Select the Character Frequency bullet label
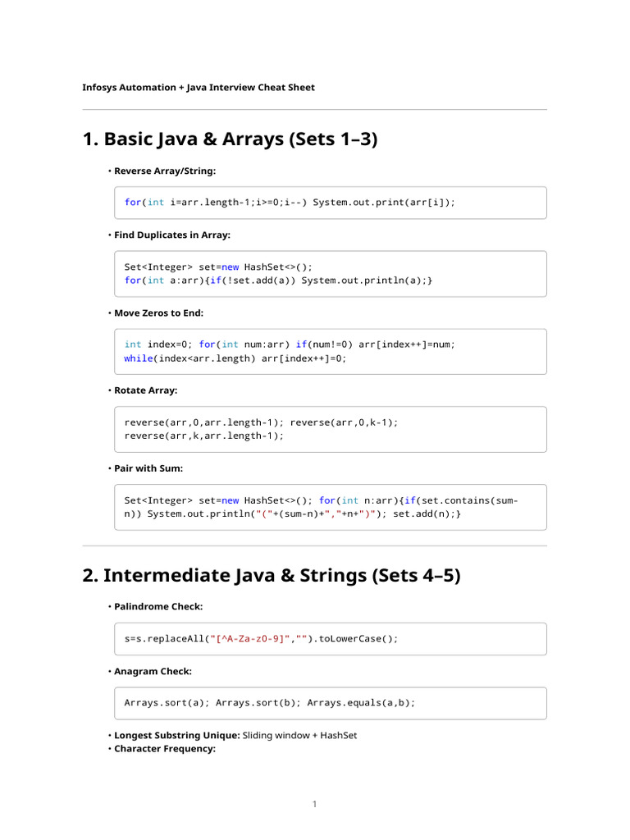630x840 pixels. click(164, 748)
